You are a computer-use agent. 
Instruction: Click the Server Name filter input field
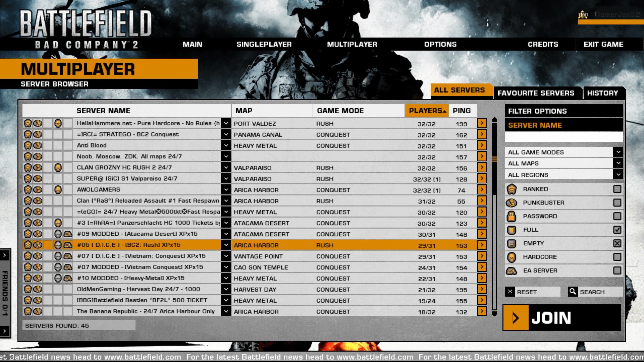(x=564, y=137)
